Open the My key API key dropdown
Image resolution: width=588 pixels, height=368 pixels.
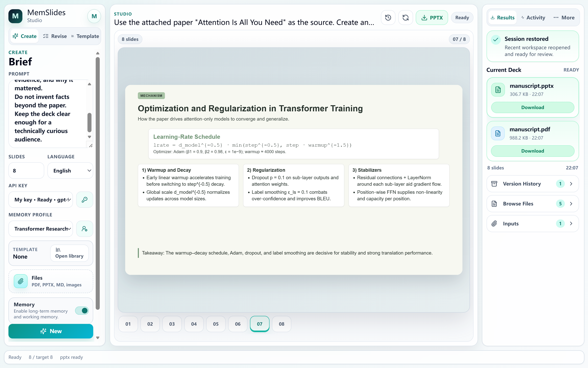(41, 200)
